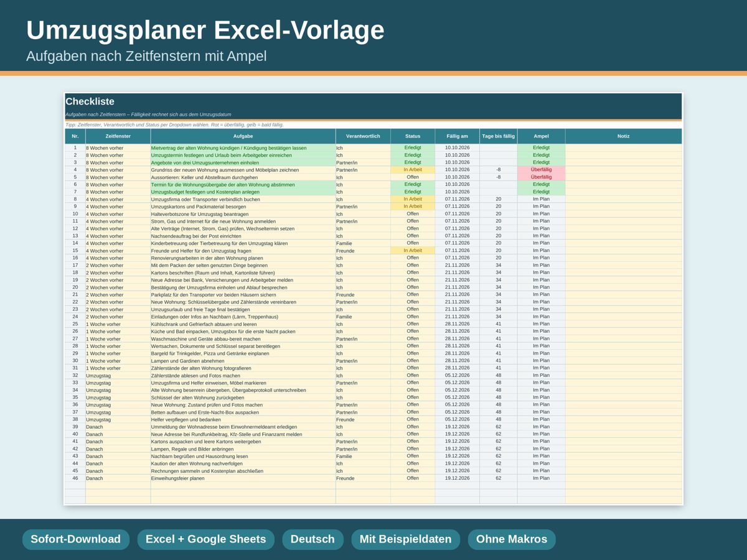Open Zeitfenster cell of row 32 Umzugstag
The image size is (747, 560).
(x=118, y=375)
